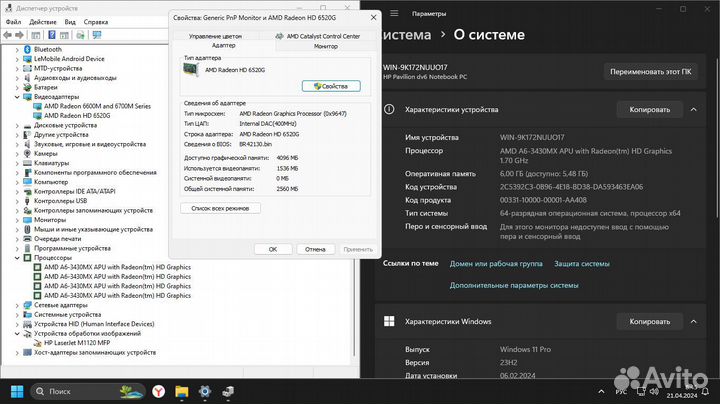720x404 pixels.
Task: Show hidden tray icons chevron
Action: (x=601, y=392)
